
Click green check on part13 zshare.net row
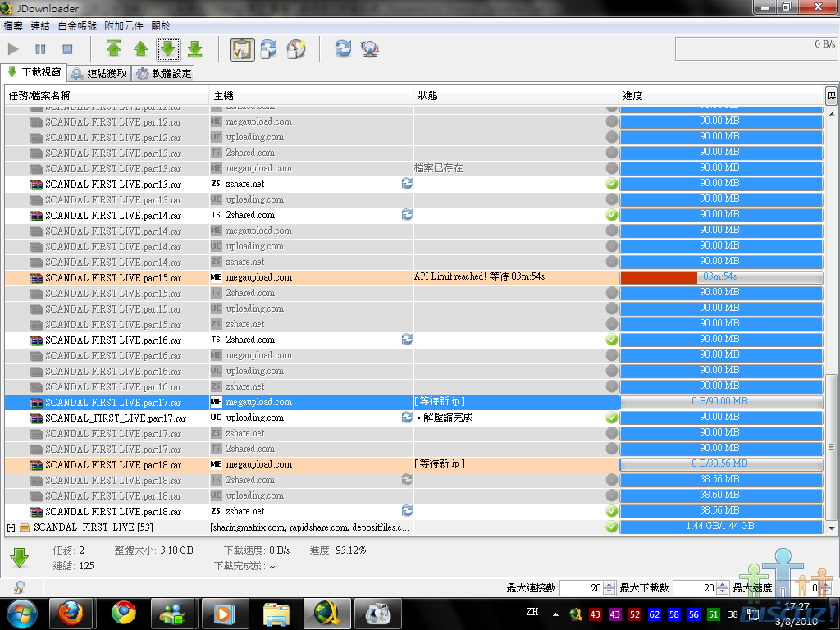pyautogui.click(x=611, y=184)
